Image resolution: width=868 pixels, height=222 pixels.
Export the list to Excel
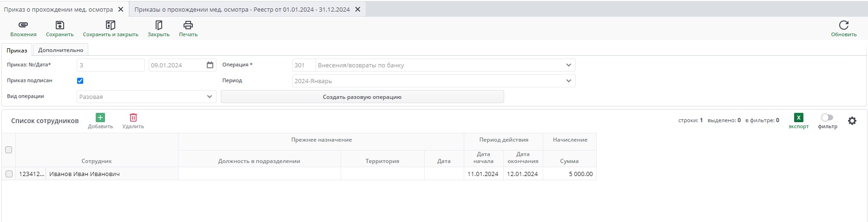(798, 118)
